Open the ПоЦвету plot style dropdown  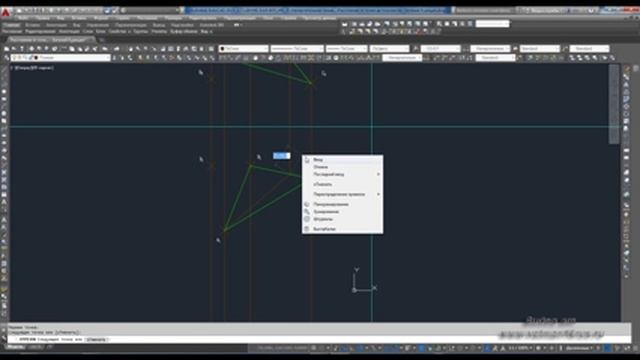click(x=389, y=49)
